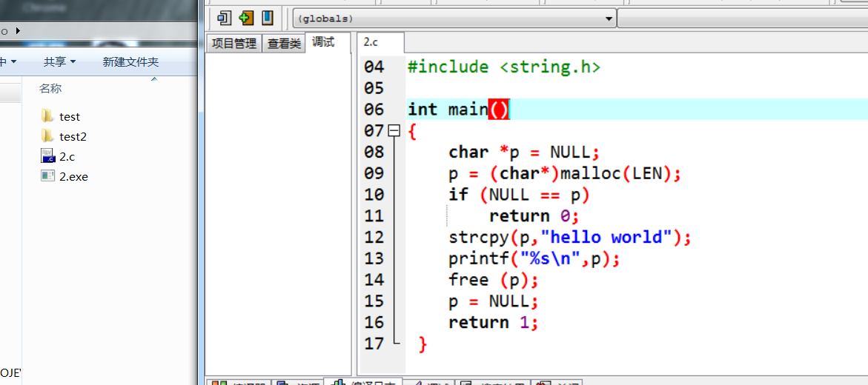868x385 pixels.
Task: Click the closing brace on line 17
Action: [x=423, y=344]
